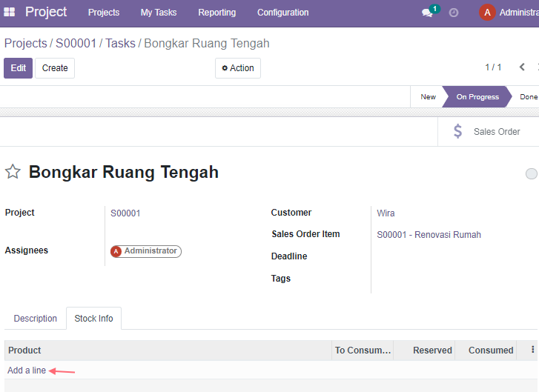
Task: Set the stage to New
Action: pyautogui.click(x=428, y=97)
